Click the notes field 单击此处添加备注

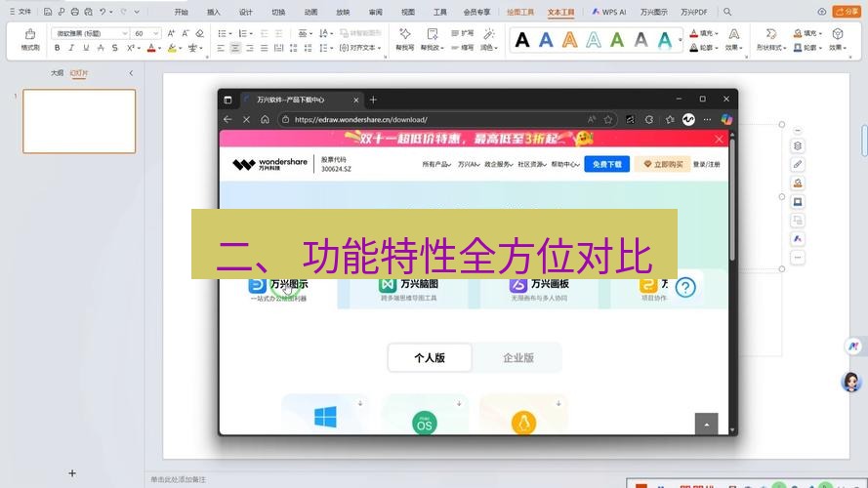point(178,479)
